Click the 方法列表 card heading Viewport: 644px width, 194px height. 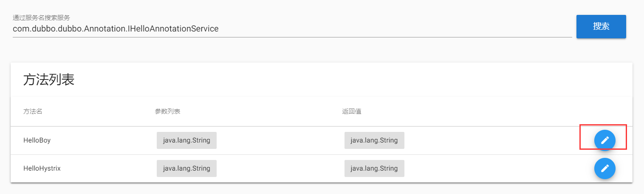49,80
